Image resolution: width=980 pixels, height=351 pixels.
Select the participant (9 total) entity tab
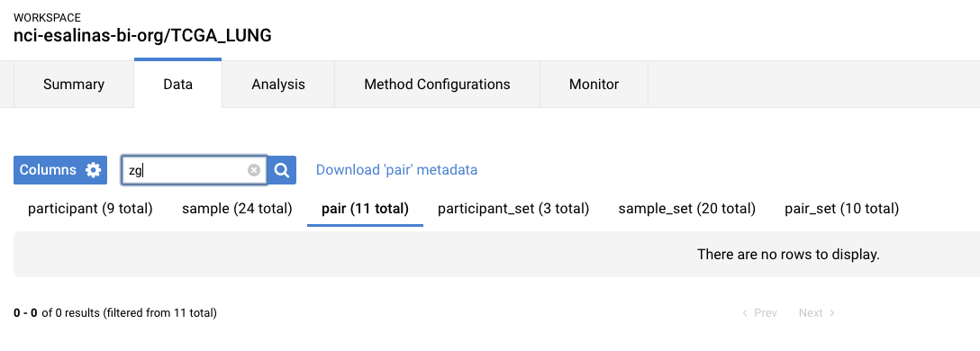pyautogui.click(x=90, y=209)
